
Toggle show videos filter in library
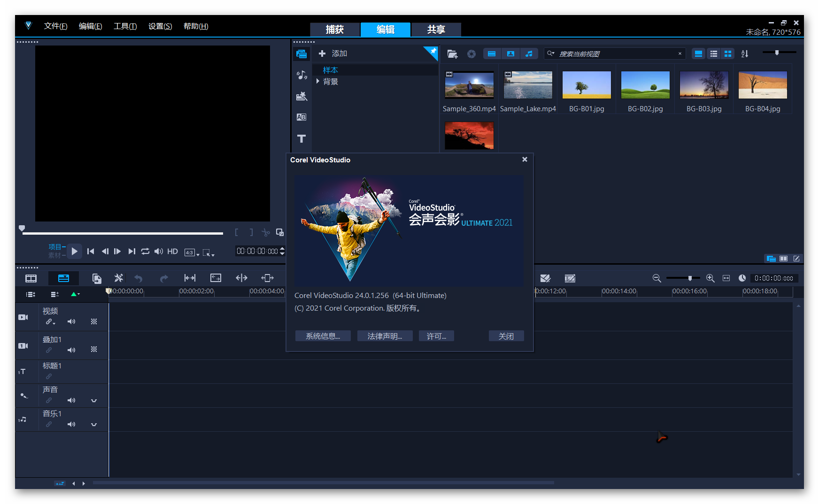tap(492, 54)
